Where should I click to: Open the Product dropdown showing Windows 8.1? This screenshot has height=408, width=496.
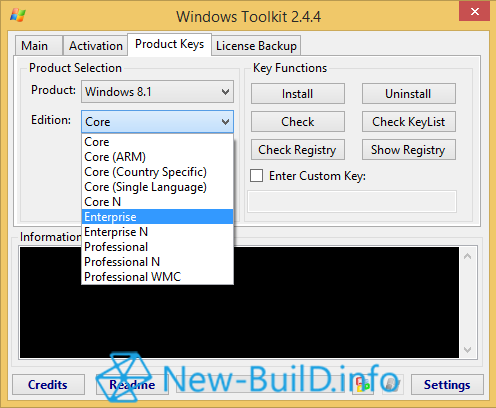[x=157, y=92]
